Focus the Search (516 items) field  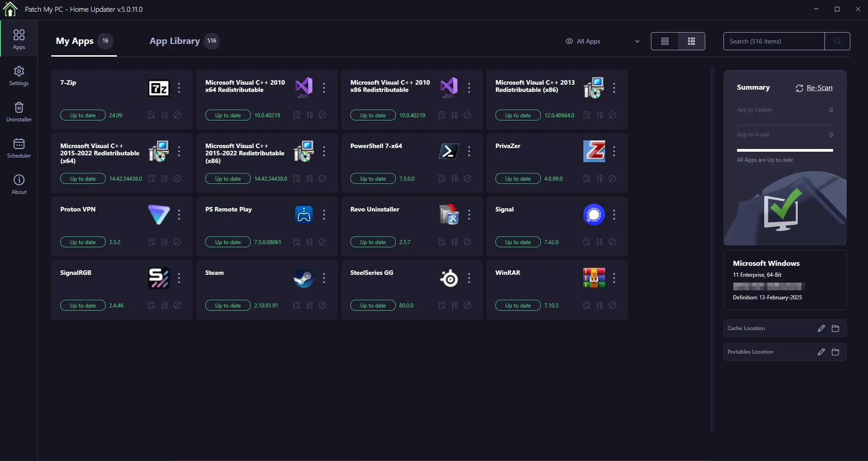774,41
